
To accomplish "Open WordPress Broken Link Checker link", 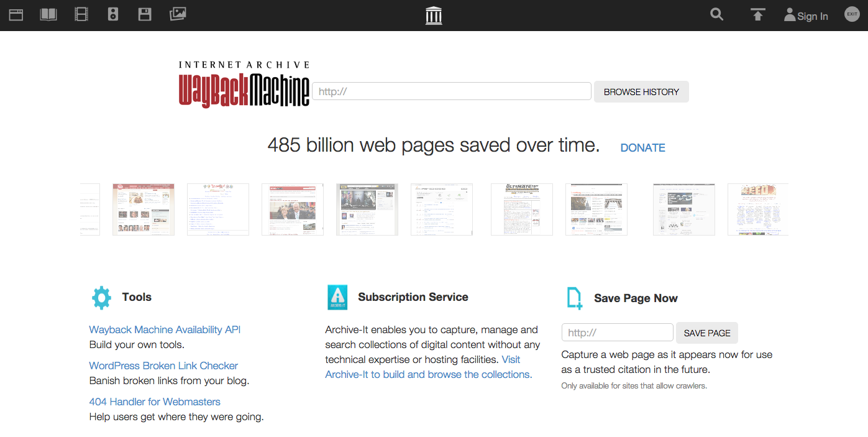I will pos(163,366).
